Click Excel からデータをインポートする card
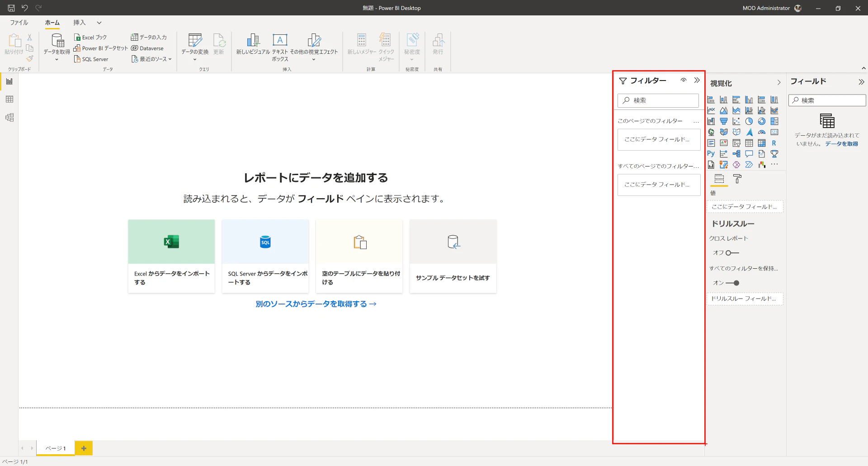This screenshot has height=466, width=868. pos(171,257)
